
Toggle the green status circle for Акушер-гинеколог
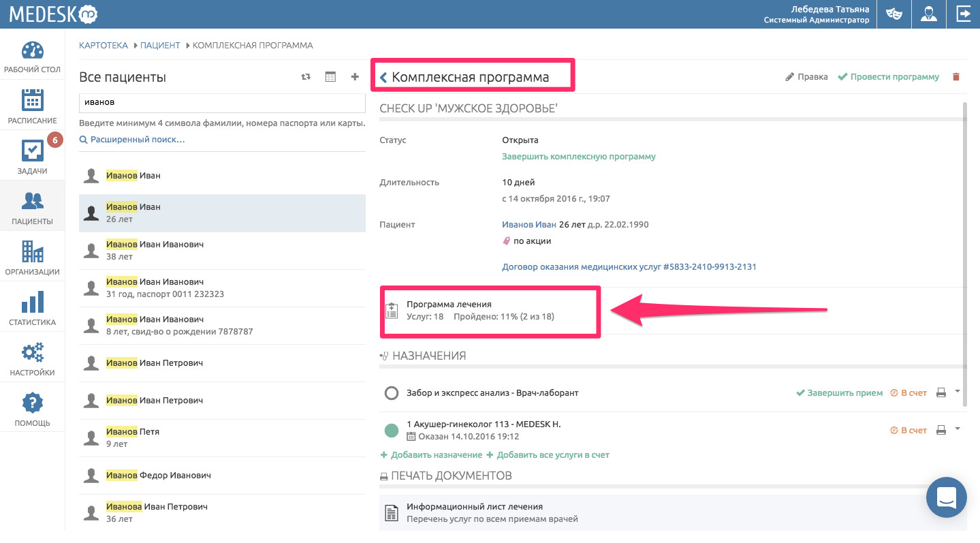tap(391, 430)
